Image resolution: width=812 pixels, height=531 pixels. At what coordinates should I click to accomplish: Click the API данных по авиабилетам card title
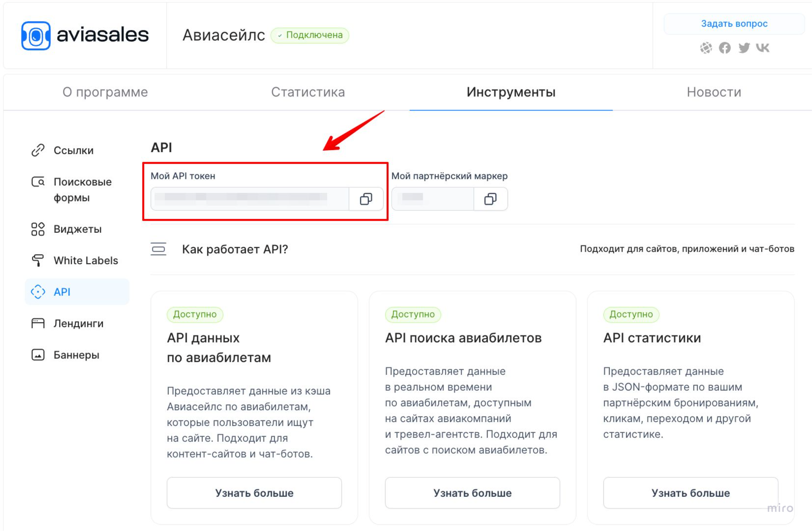click(x=219, y=348)
